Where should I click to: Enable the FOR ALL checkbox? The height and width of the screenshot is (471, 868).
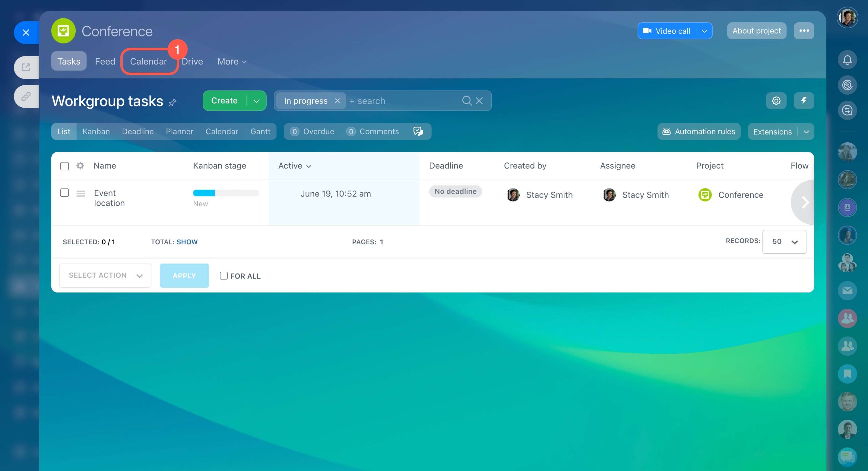pyautogui.click(x=223, y=276)
